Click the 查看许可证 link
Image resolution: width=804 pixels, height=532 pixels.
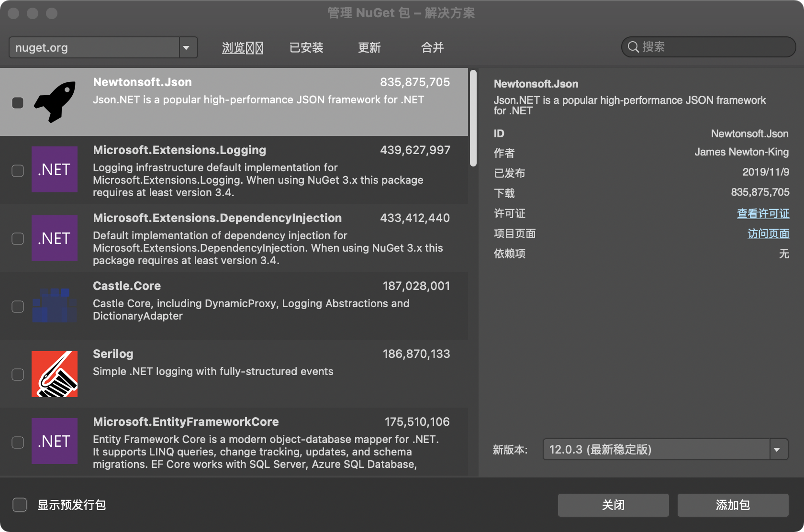point(763,213)
